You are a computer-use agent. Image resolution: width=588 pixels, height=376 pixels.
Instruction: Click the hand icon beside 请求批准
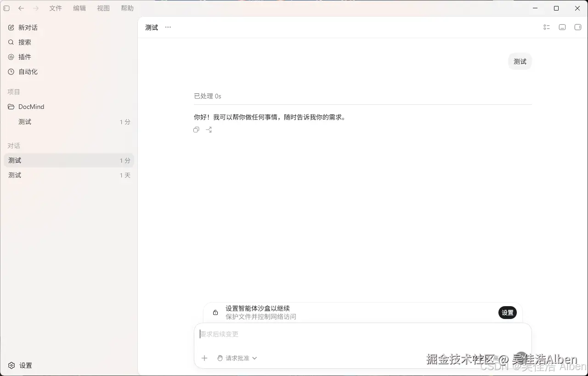[220, 358]
